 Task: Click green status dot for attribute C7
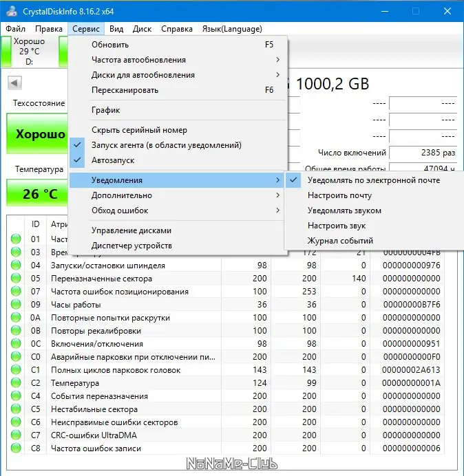(16, 435)
